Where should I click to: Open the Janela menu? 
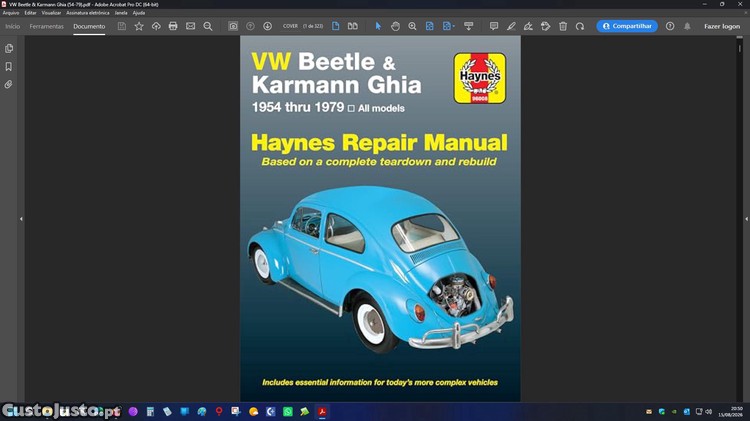(x=121, y=13)
